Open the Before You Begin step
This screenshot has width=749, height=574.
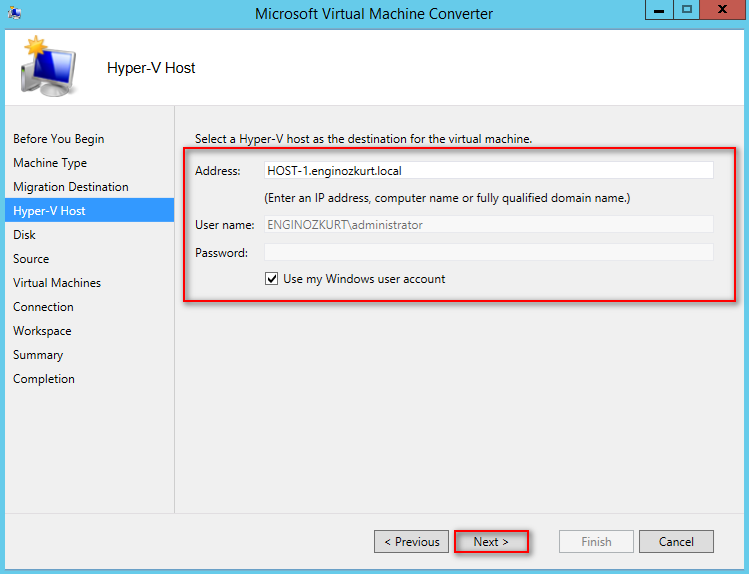click(x=58, y=139)
